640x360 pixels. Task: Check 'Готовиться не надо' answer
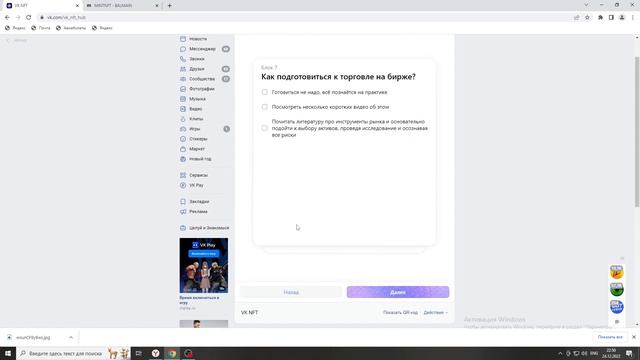[x=264, y=92]
